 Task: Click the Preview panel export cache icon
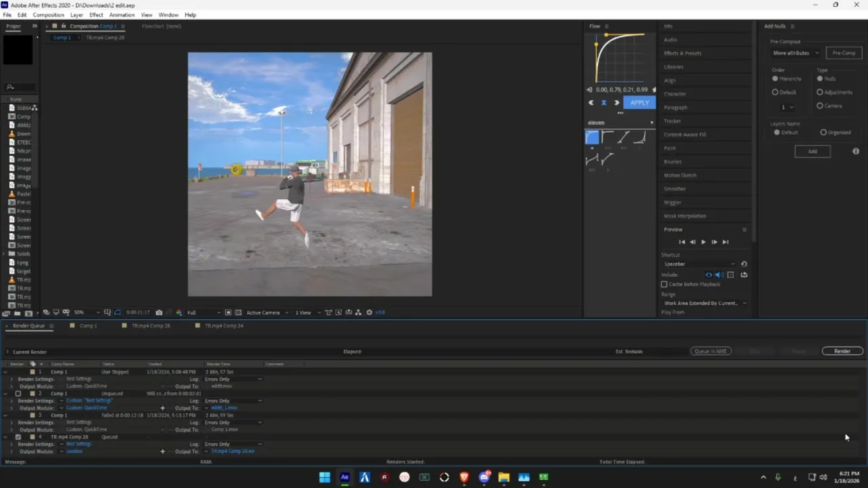tap(744, 274)
